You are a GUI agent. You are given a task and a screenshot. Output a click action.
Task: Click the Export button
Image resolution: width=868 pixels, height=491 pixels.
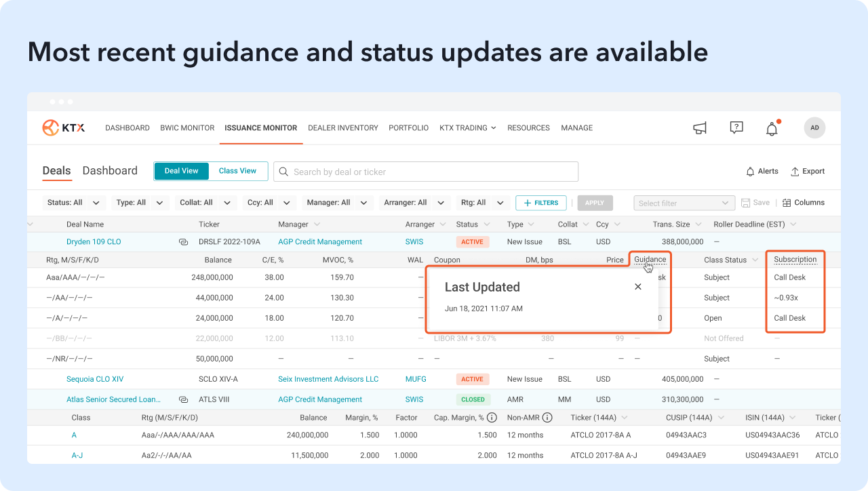(x=807, y=172)
